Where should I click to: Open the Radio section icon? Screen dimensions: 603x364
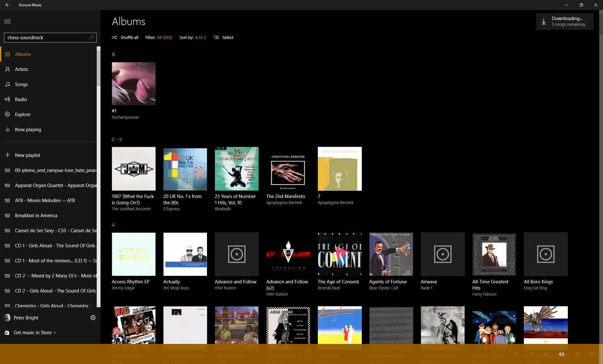[8, 99]
